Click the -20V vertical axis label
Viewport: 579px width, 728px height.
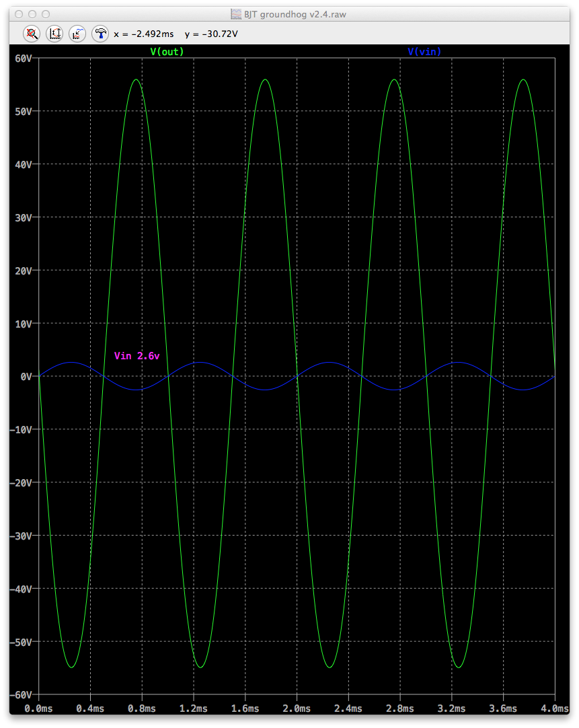point(21,483)
